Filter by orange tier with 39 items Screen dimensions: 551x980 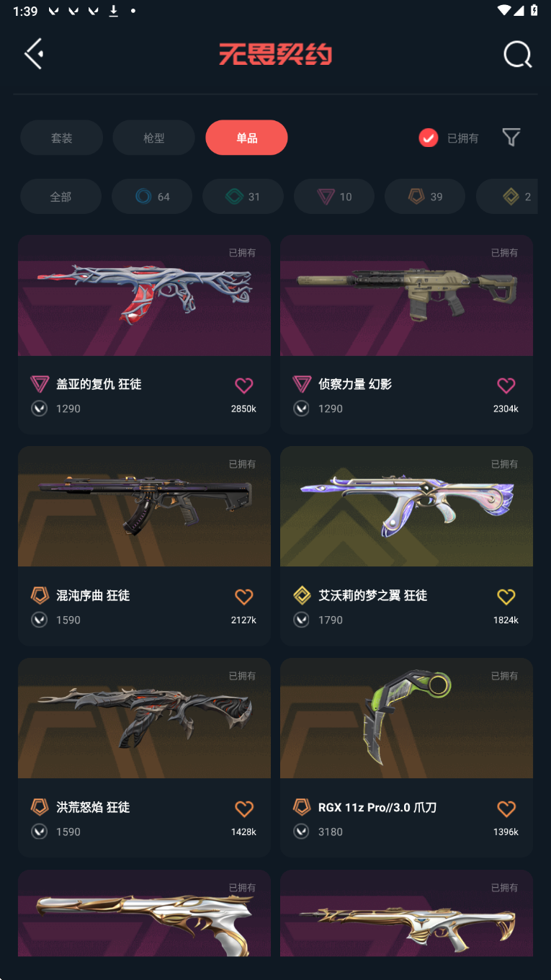(425, 197)
